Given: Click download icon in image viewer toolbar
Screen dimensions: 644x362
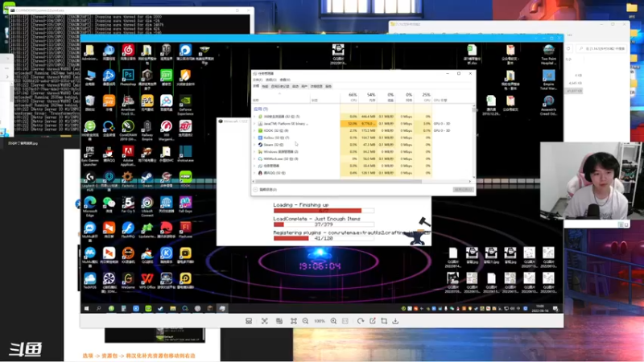Looking at the screenshot, I should 395,321.
